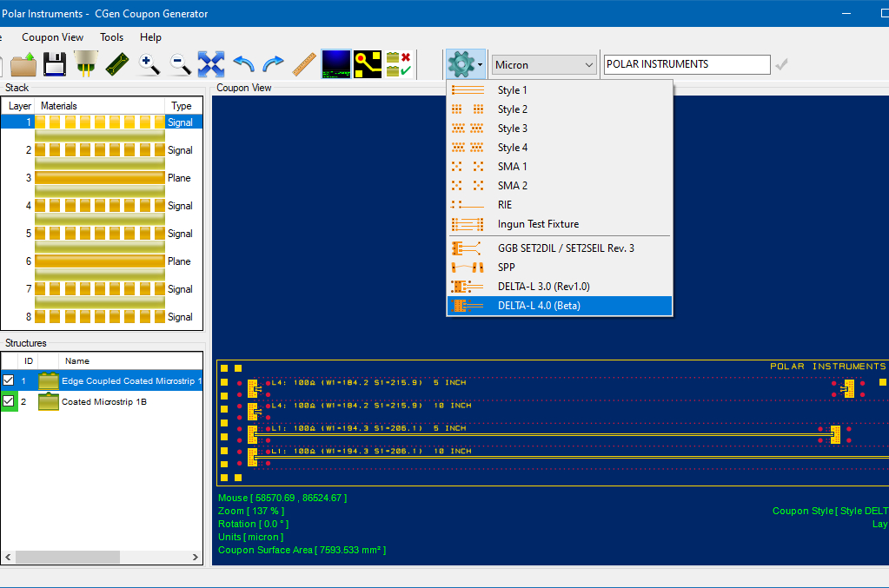The height and width of the screenshot is (588, 889).
Task: Toggle checkbox for Coated Microstrip 1B
Action: (8, 401)
